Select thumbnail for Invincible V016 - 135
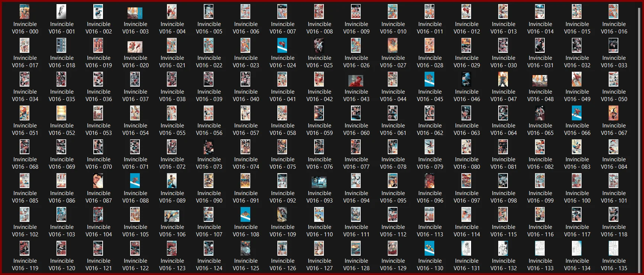The height and width of the screenshot is (275, 644). point(614,249)
